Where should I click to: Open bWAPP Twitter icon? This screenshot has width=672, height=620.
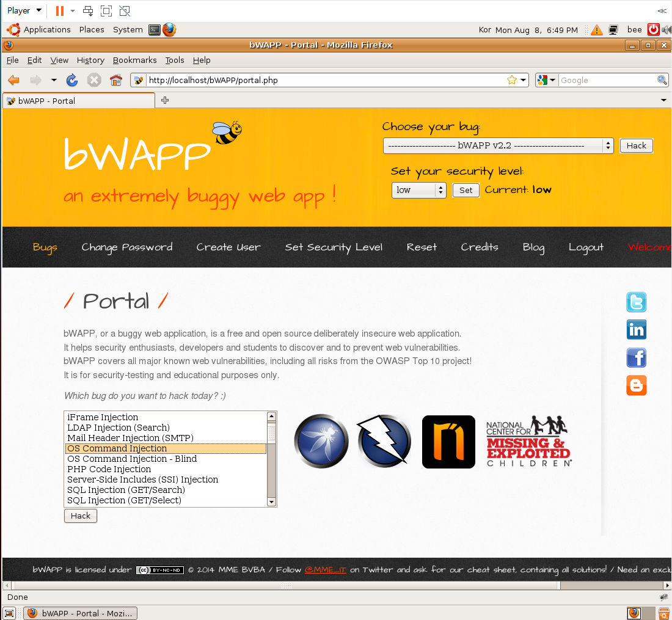click(637, 302)
